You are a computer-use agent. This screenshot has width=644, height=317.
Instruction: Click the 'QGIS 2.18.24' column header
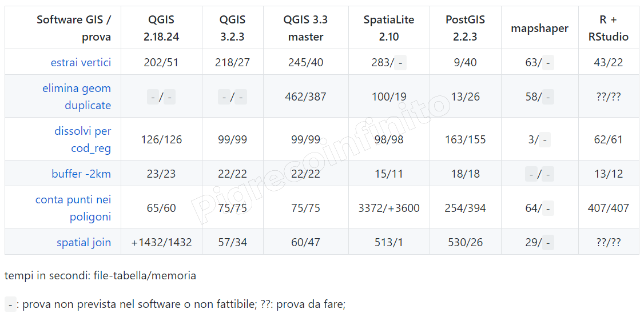(x=161, y=28)
